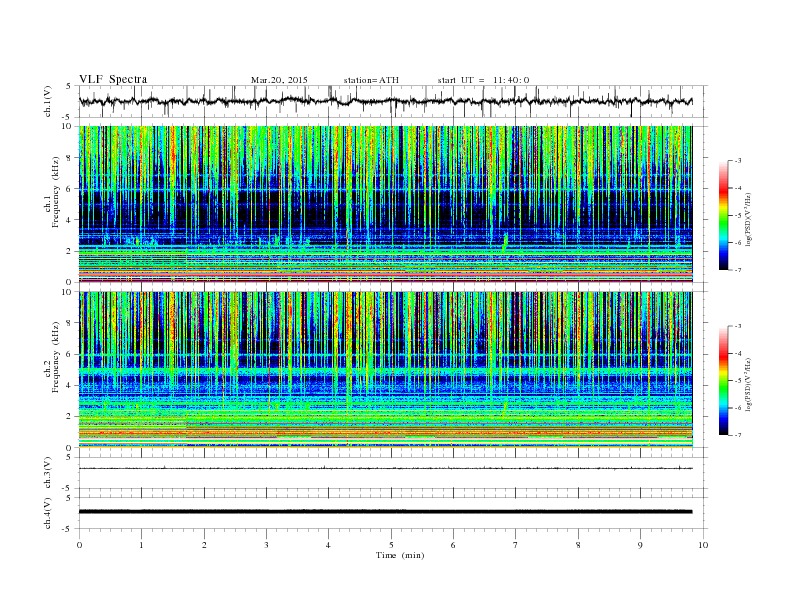792x612 pixels.
Task: Click the "station=ATH" header label
Action: [371, 80]
